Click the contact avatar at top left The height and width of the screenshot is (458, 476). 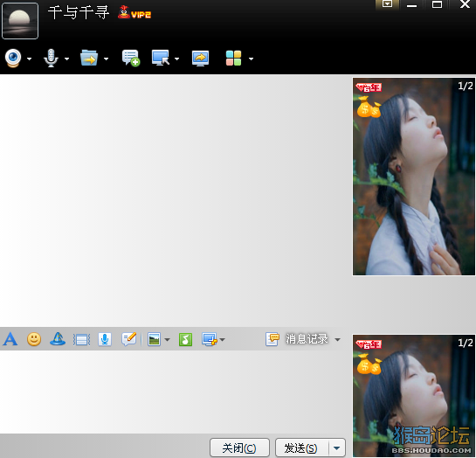20,21
